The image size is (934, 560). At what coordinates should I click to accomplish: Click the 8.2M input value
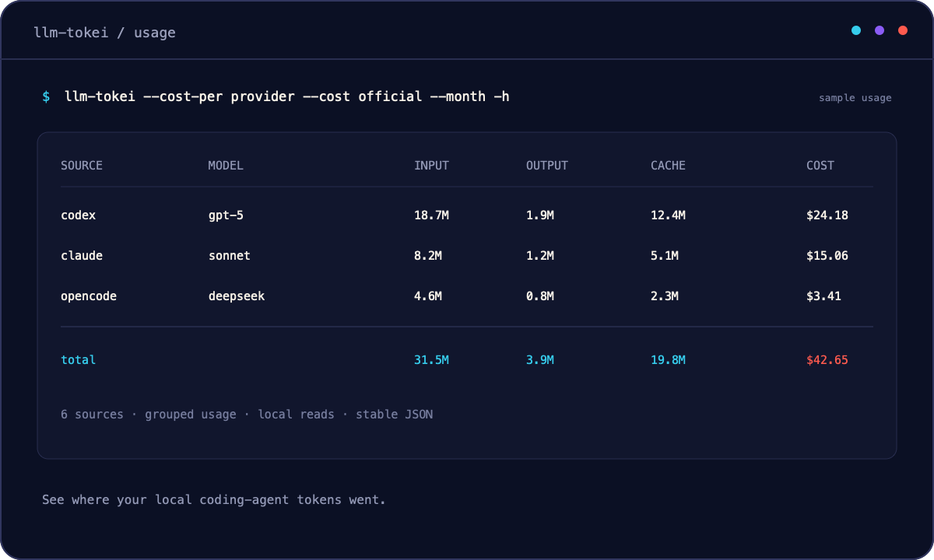(x=428, y=256)
